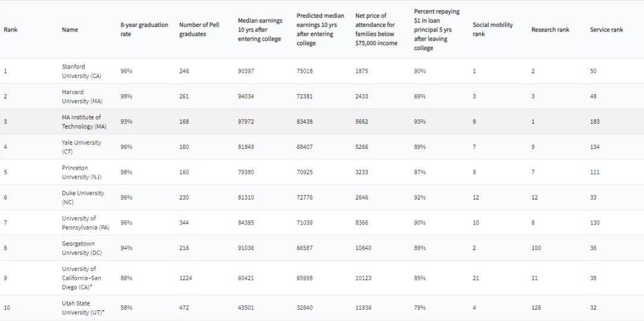
Task: Sort table by Rank column header
Action: click(10, 30)
